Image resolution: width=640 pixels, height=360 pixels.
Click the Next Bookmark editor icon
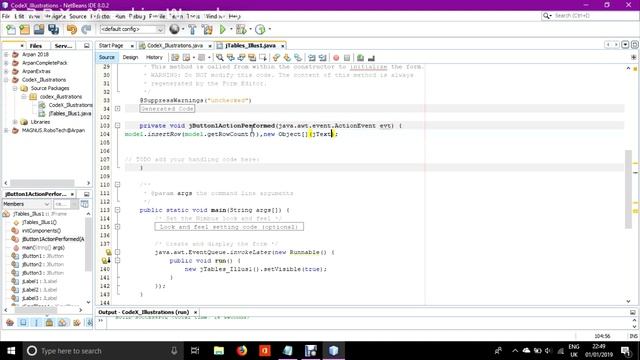pyautogui.click(x=287, y=58)
